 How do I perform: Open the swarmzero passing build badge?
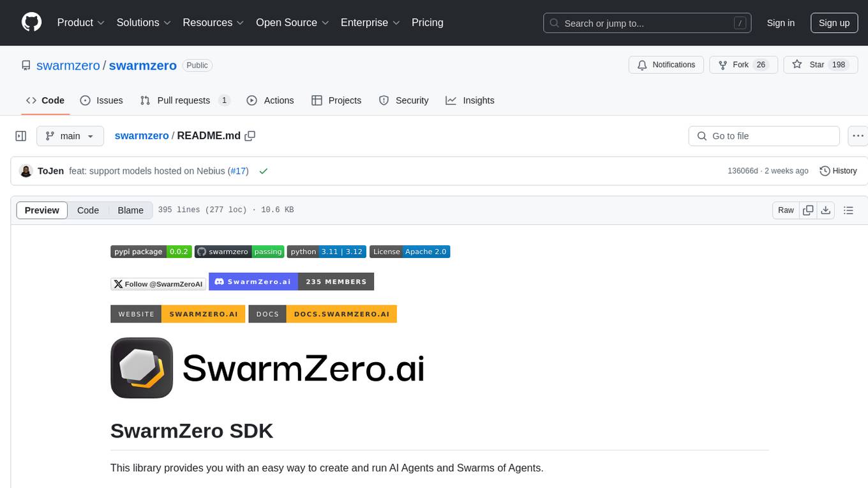pos(239,252)
